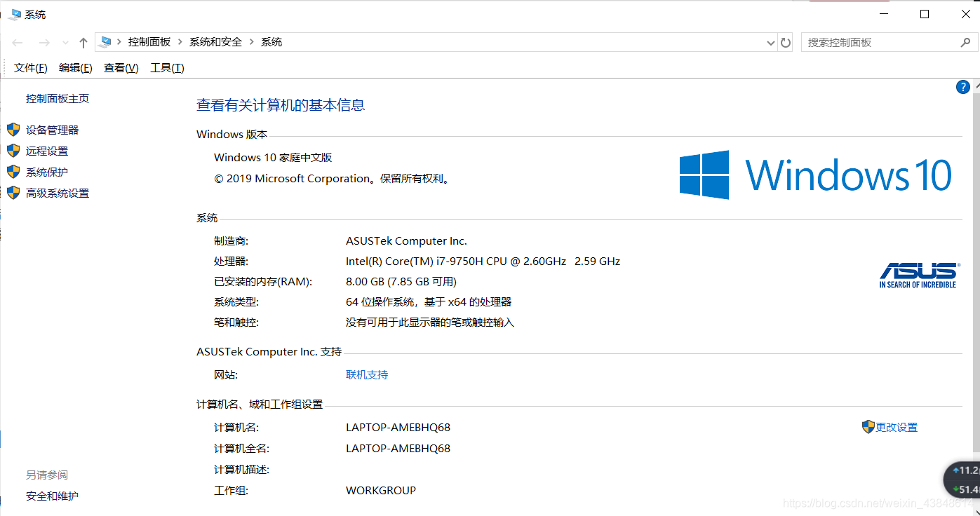The height and width of the screenshot is (516, 980).
Task: Open the 编辑(E) menu
Action: pyautogui.click(x=76, y=68)
